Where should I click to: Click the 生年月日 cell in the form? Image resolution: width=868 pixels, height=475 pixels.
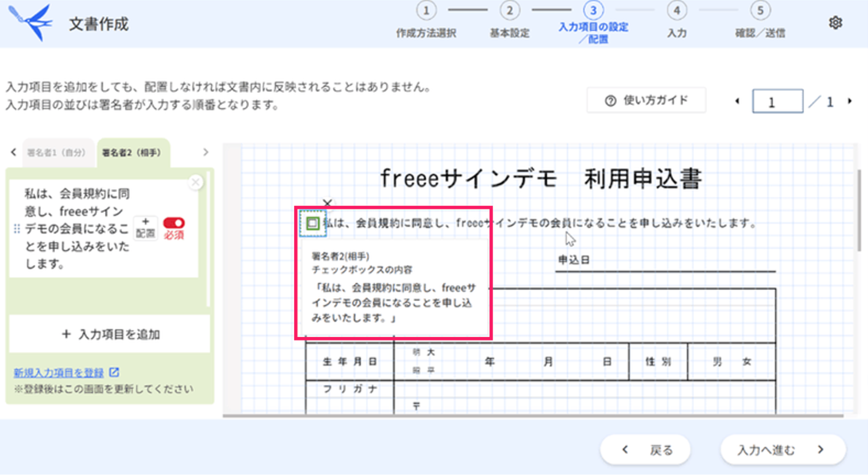[350, 361]
